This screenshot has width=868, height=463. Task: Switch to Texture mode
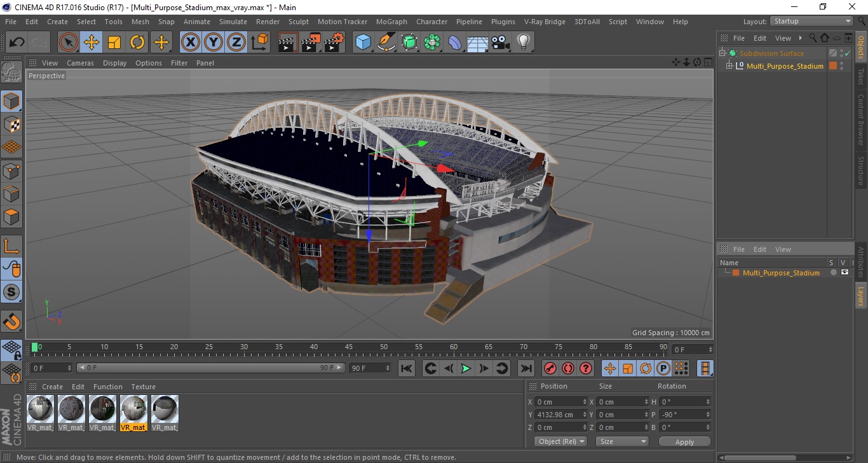pyautogui.click(x=11, y=124)
